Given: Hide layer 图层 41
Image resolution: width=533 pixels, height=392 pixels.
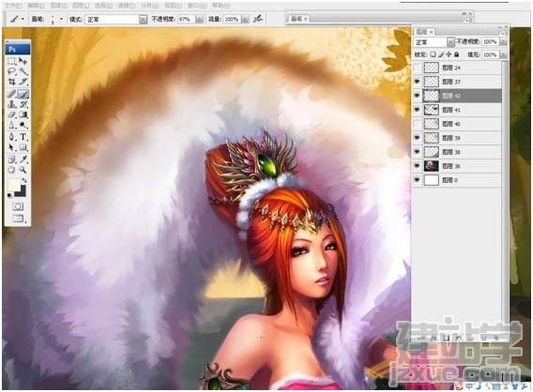Looking at the screenshot, I should (x=417, y=110).
